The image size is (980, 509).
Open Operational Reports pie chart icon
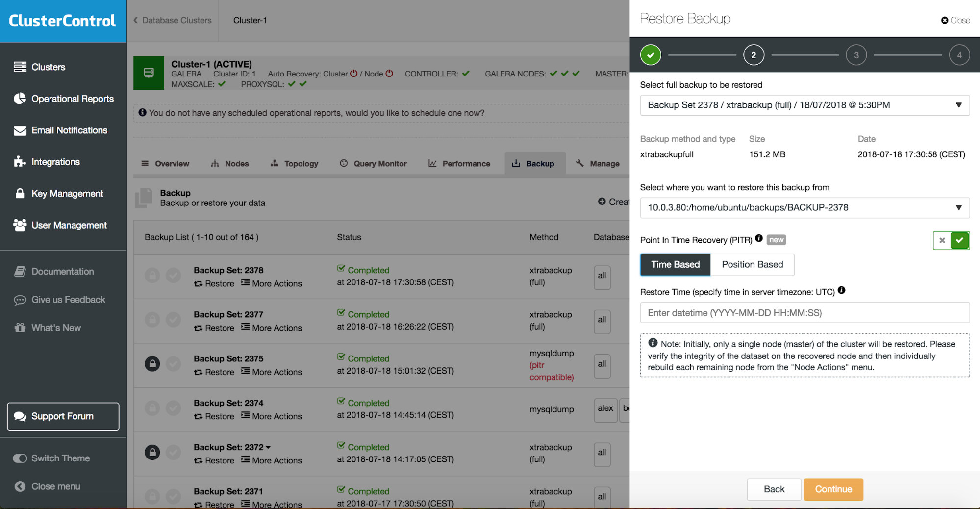pyautogui.click(x=20, y=99)
